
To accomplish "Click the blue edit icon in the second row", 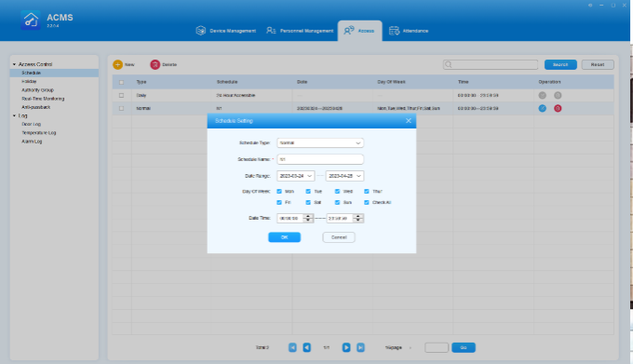I will click(x=542, y=108).
